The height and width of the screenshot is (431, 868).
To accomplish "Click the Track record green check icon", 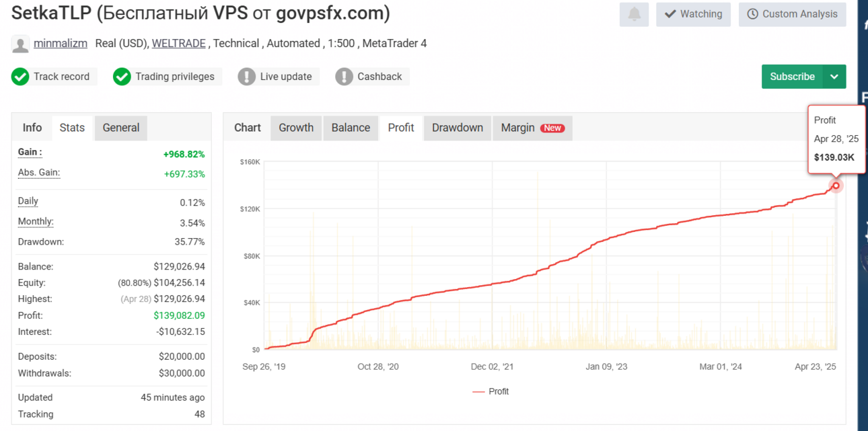I will [x=20, y=77].
